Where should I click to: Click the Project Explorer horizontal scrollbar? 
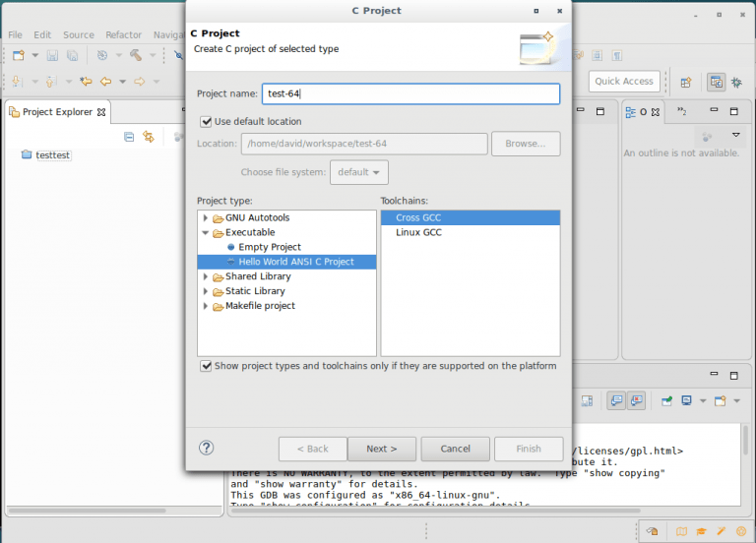tap(88, 511)
